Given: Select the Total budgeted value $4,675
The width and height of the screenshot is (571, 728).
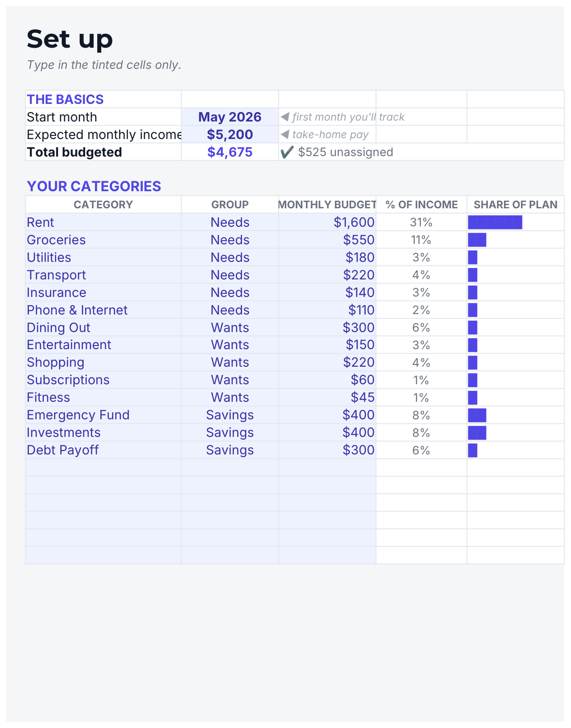Looking at the screenshot, I should tap(230, 152).
